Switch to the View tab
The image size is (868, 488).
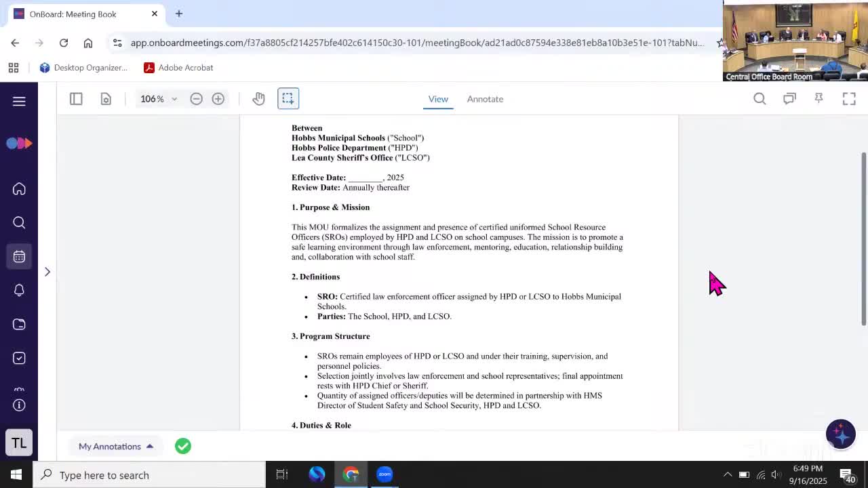tap(438, 99)
